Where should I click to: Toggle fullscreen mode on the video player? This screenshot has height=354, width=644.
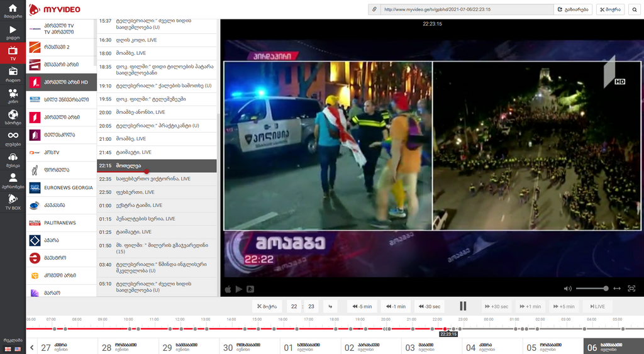point(631,289)
